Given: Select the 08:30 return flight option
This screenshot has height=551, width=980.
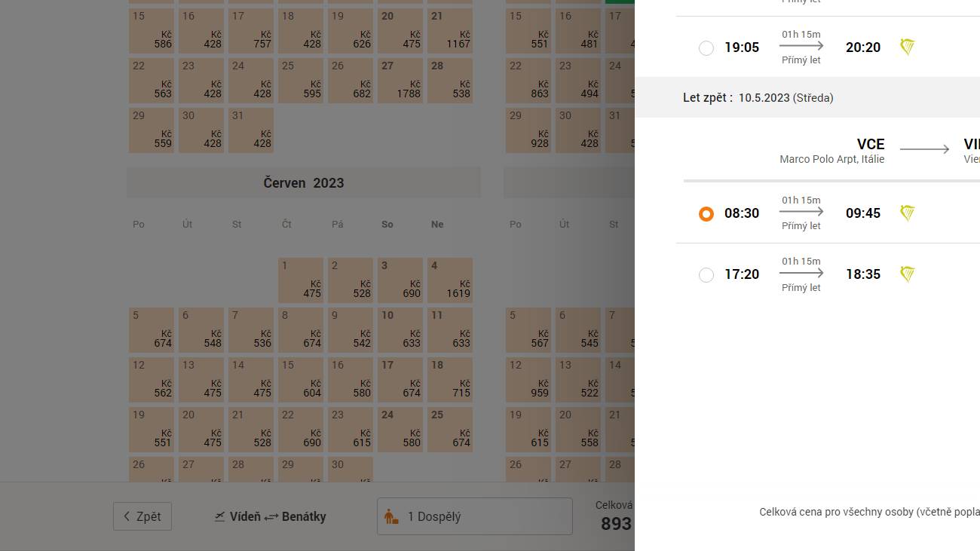Looking at the screenshot, I should click(x=706, y=214).
